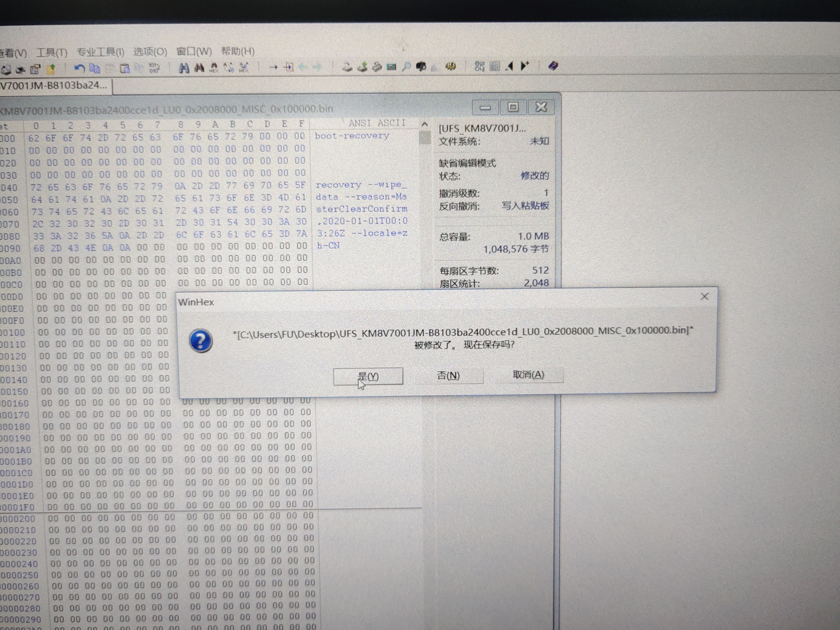The width and height of the screenshot is (840, 630).
Task: Open the 工具(T) menu
Action: click(x=52, y=52)
